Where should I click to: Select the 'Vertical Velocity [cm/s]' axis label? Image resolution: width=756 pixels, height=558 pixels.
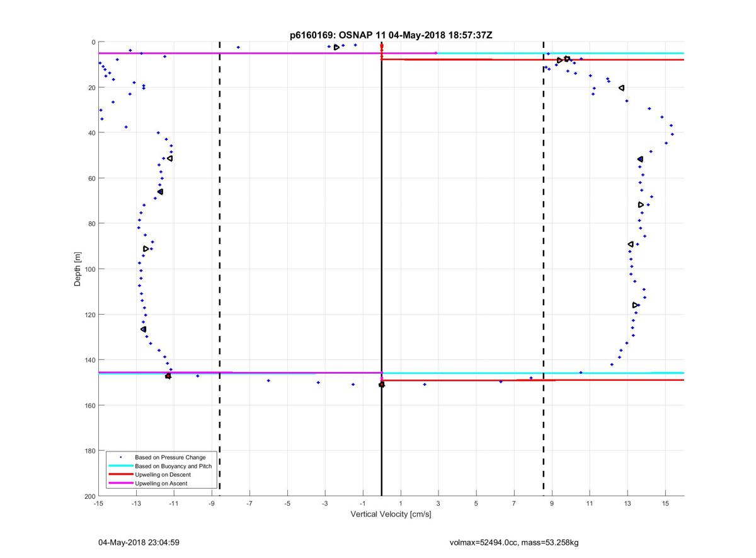[x=391, y=514]
